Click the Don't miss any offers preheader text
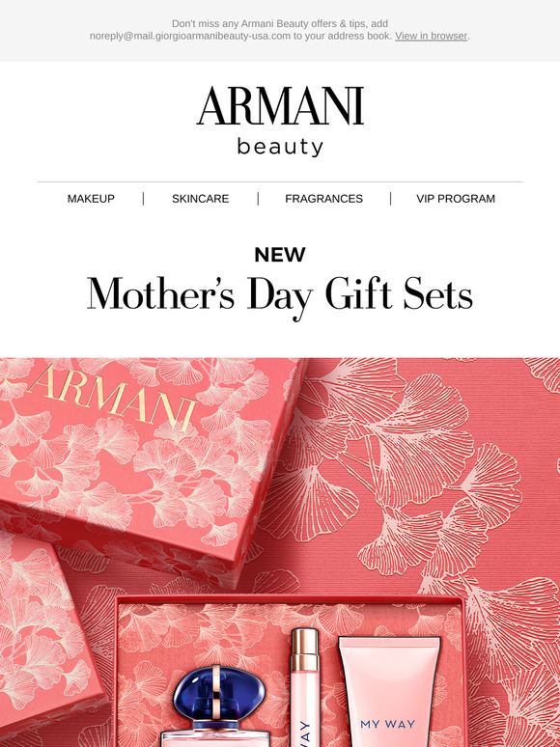560x747 pixels. [x=280, y=24]
